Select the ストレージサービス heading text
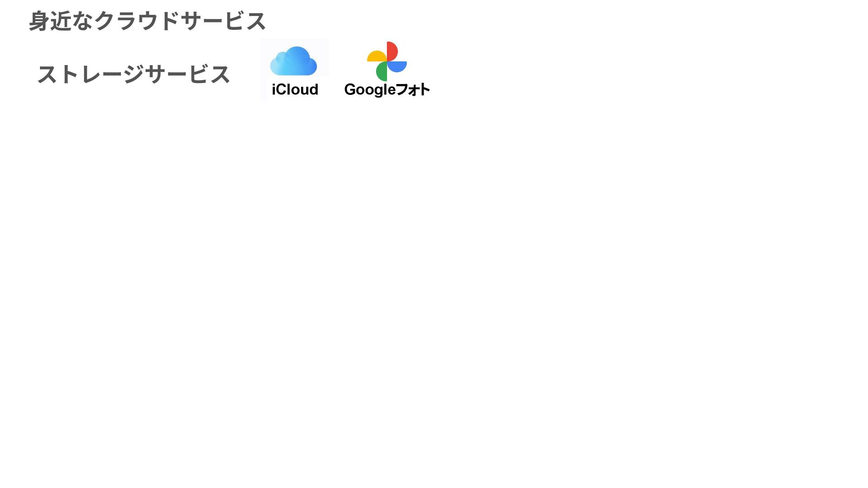 [134, 75]
